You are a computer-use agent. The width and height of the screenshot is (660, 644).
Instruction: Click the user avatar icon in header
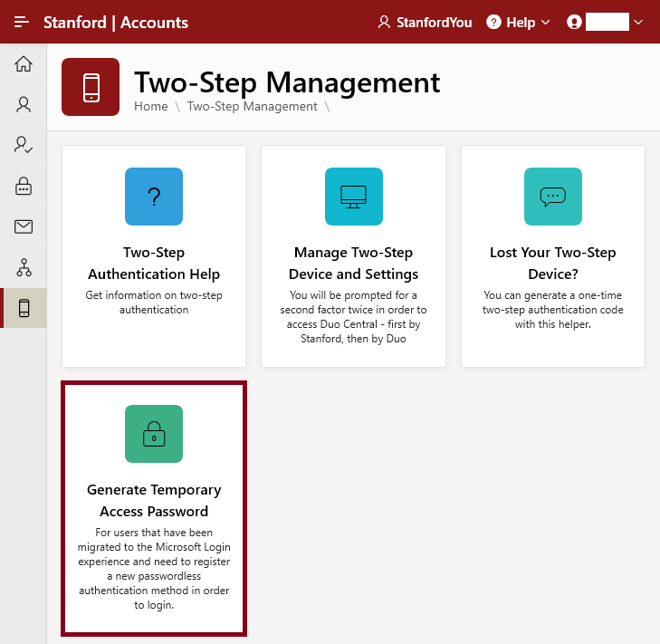point(574,22)
